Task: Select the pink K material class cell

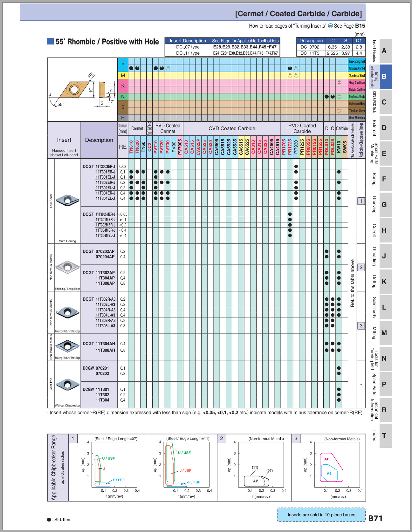Action: point(123,86)
